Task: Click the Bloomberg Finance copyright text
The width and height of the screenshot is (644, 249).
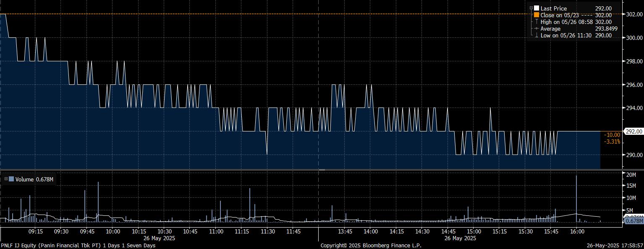Action: coord(371,245)
